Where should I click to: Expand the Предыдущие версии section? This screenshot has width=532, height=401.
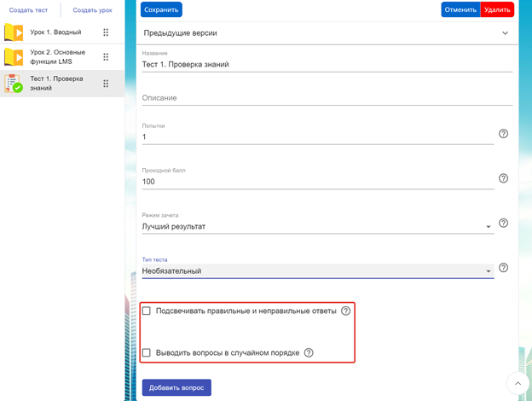tap(327, 33)
